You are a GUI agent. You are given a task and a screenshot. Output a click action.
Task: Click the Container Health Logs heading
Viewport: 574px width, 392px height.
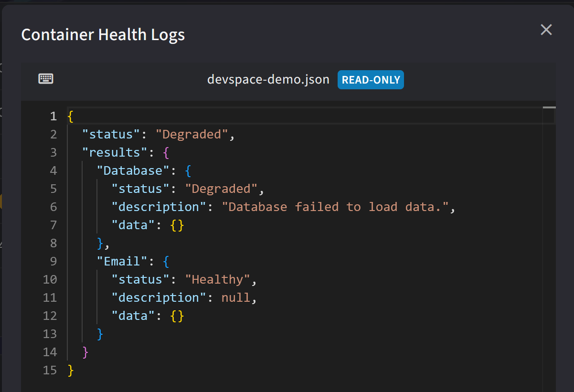click(x=103, y=35)
